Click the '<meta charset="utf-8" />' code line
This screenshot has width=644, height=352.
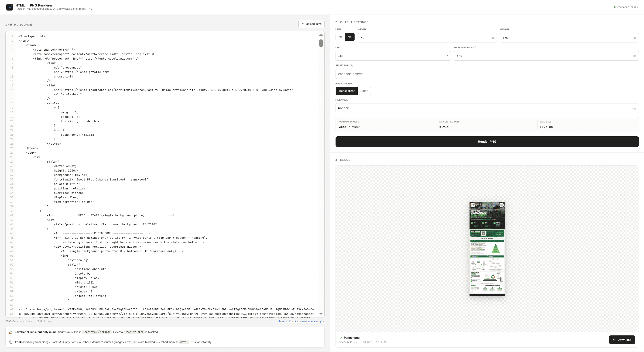tap(54, 50)
